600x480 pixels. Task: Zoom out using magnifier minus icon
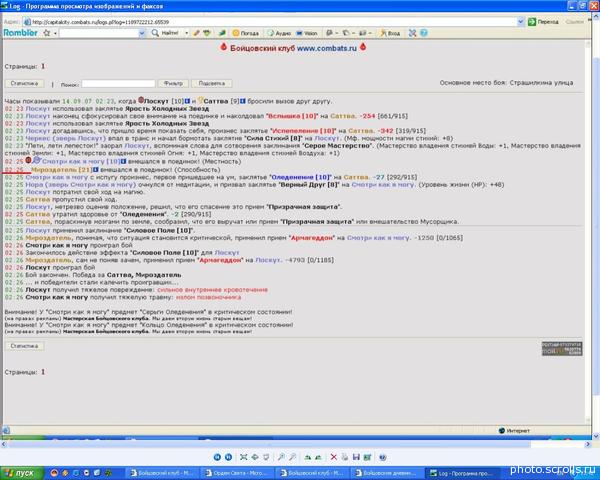click(x=292, y=457)
